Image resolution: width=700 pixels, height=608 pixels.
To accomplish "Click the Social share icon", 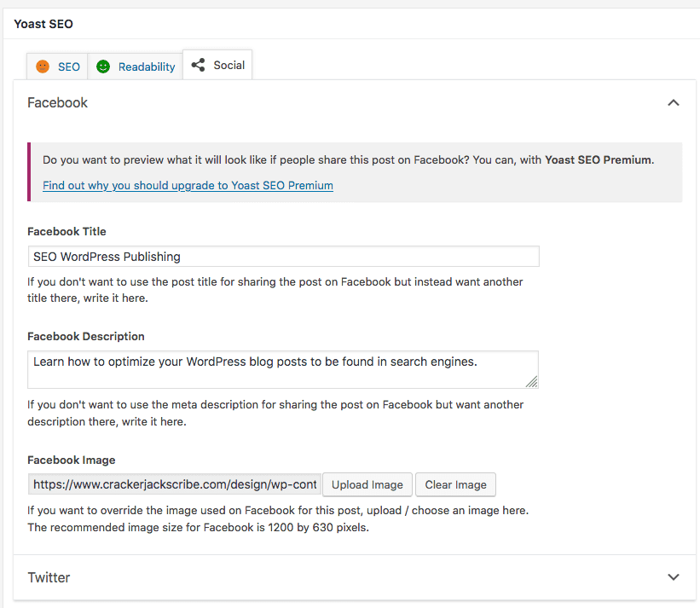I will point(198,65).
